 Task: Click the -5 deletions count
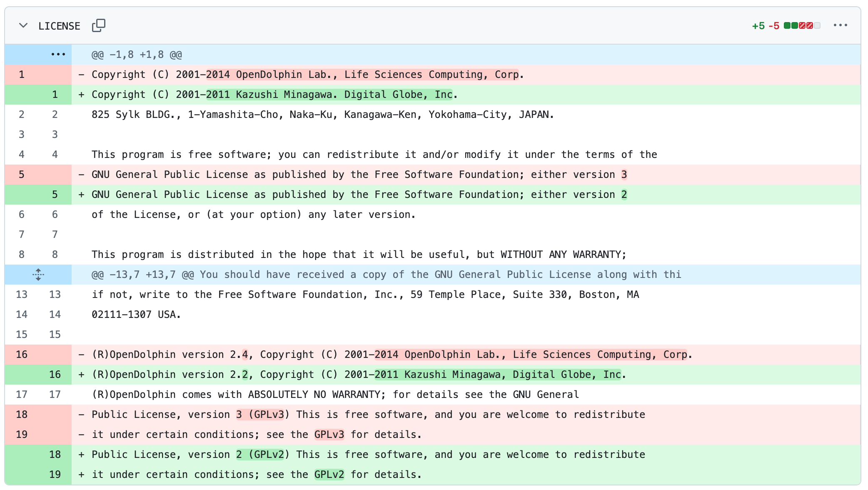[x=773, y=26]
